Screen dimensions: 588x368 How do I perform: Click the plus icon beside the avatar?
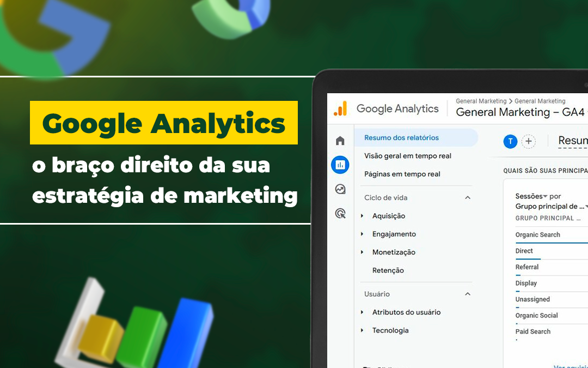point(528,141)
